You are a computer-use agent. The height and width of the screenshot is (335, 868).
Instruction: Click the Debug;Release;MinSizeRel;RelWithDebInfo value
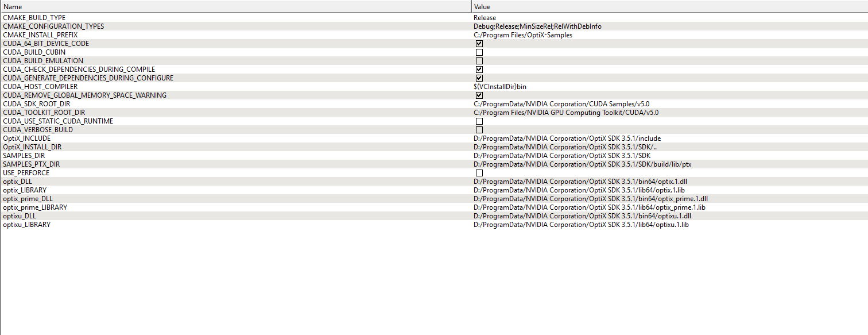(538, 26)
